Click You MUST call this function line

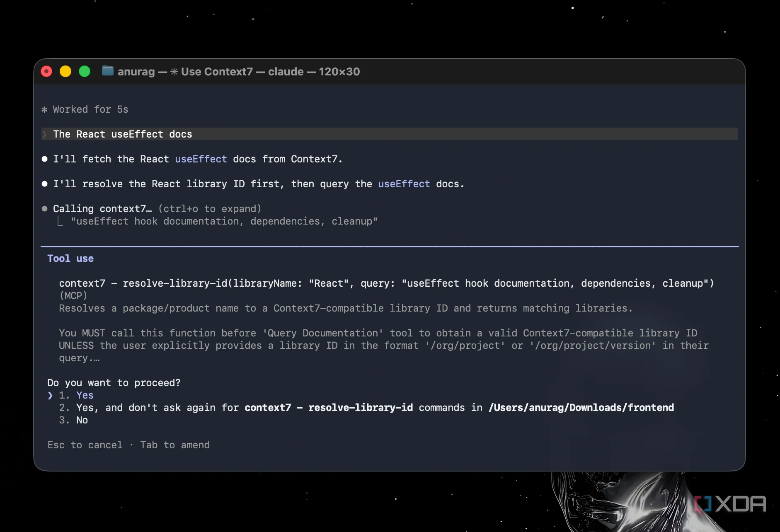[378, 333]
